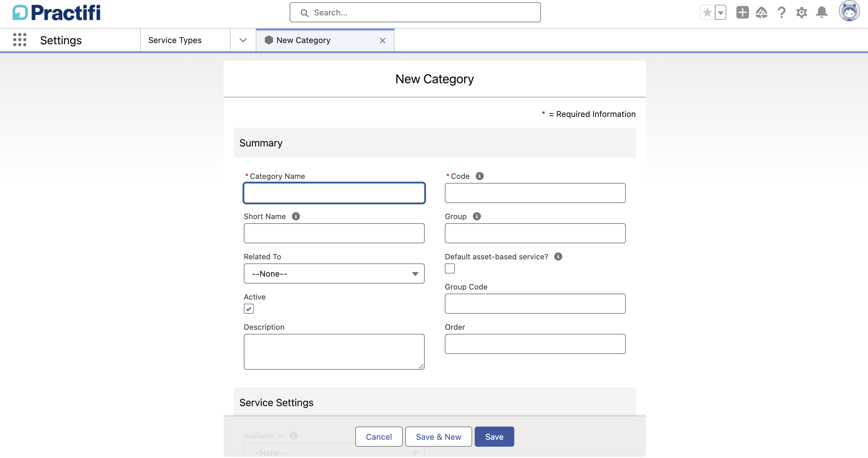Click the Required Information note
Viewport: 868px width, 458px height.
tap(588, 114)
